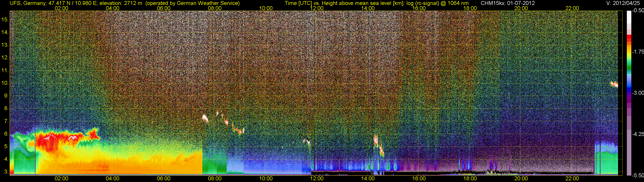The height and width of the screenshot is (182, 644).
Task: Click the "10." height axis label
Action: 5,83
